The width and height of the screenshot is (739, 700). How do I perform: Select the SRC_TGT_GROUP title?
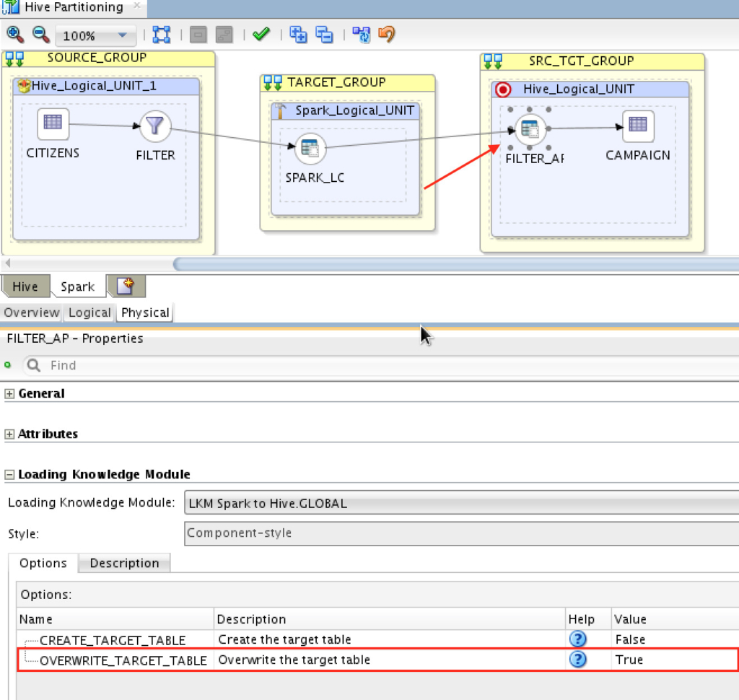pos(581,61)
